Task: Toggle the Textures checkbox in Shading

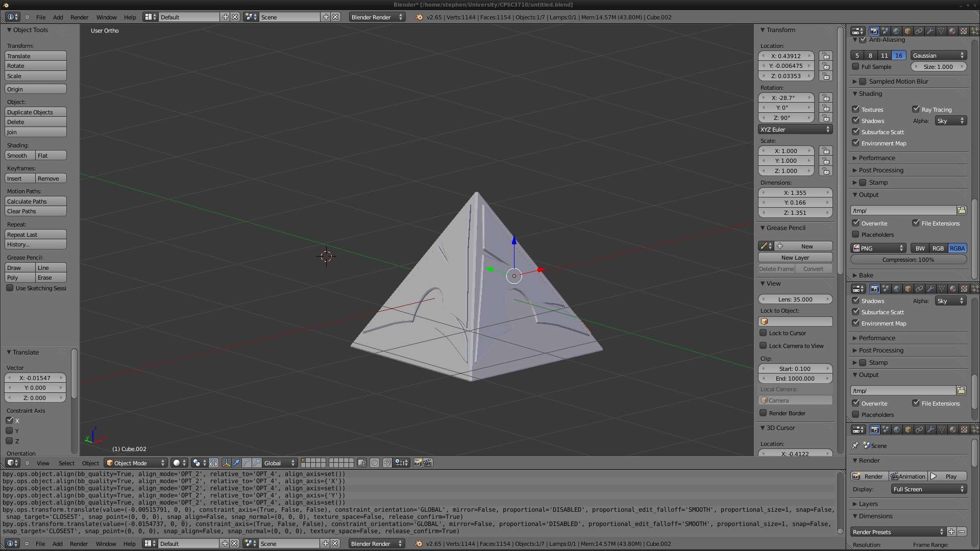Action: coord(856,109)
